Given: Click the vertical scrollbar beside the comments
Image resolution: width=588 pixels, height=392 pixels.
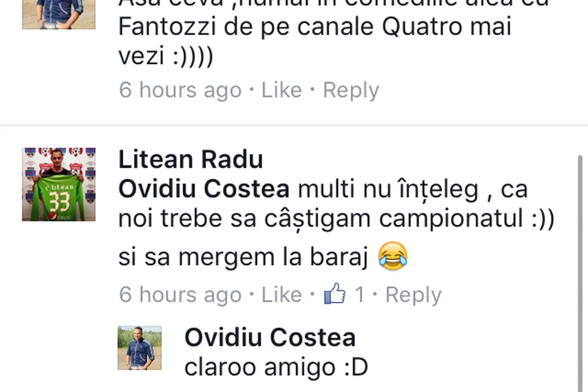Looking at the screenshot, I should tap(580, 274).
